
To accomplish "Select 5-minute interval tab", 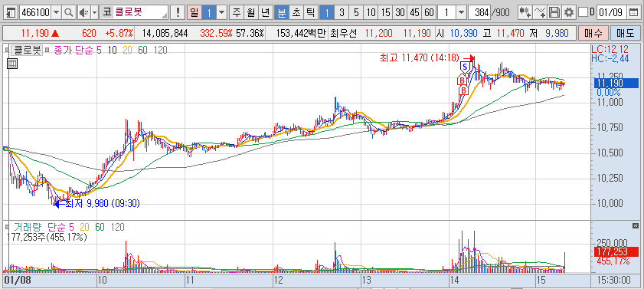I will [x=356, y=12].
